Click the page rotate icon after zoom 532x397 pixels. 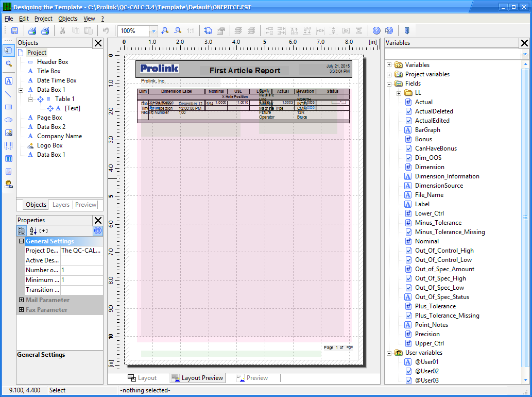click(208, 31)
